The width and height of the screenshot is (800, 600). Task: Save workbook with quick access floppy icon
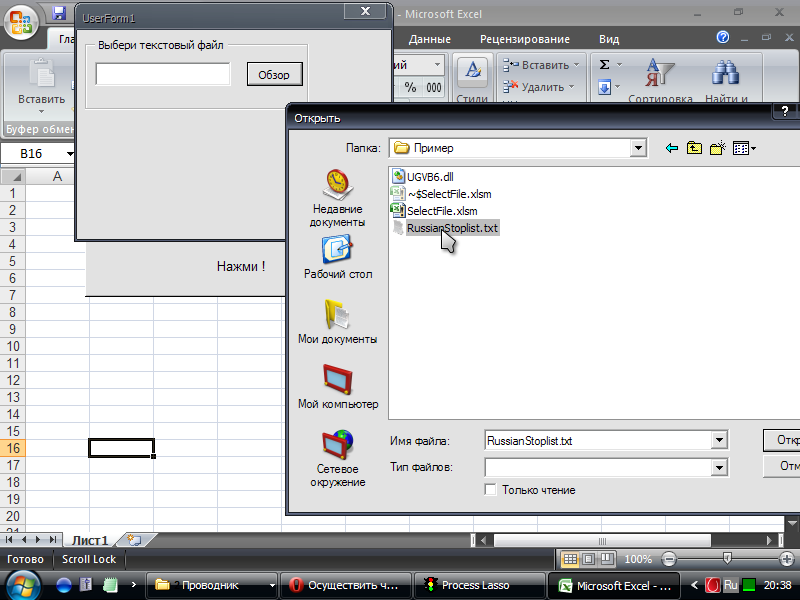59,13
